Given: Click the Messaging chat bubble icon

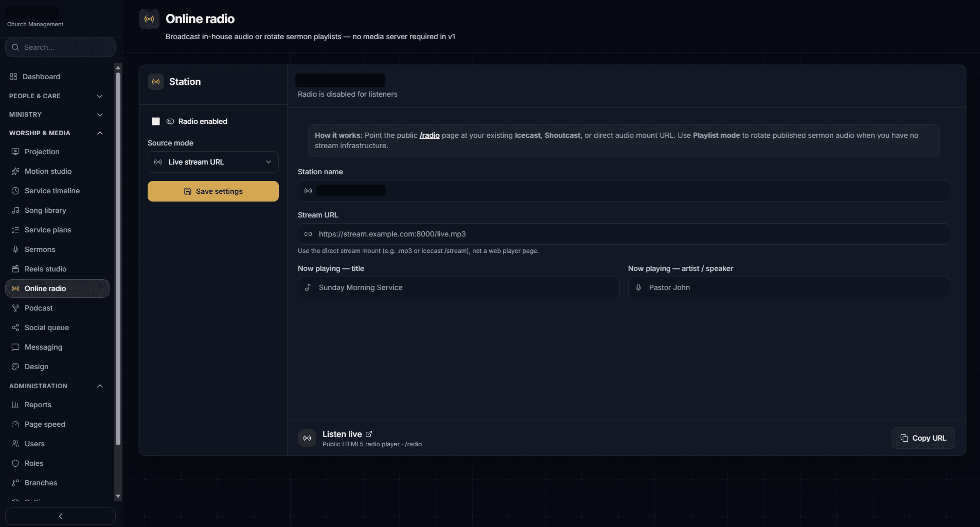Looking at the screenshot, I should pos(15,347).
